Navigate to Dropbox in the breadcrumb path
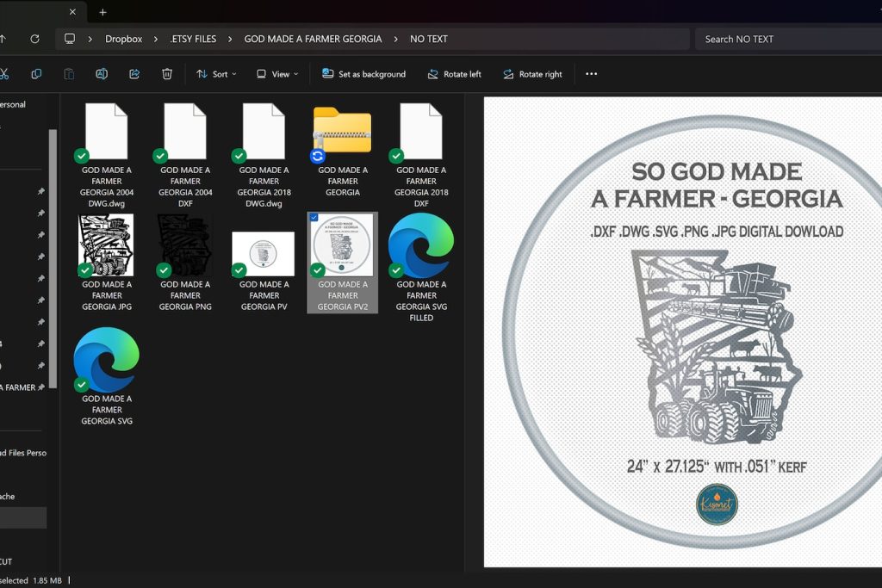This screenshot has width=882, height=588. click(123, 39)
